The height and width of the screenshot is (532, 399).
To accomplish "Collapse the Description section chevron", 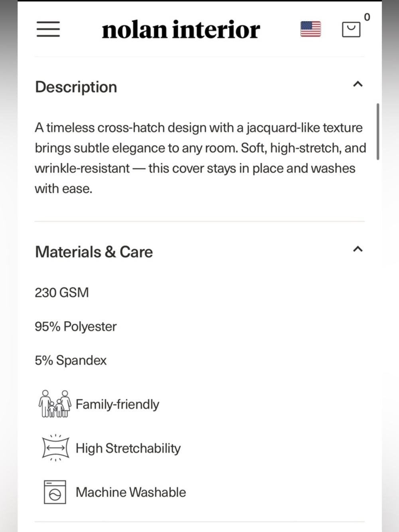I will (358, 84).
